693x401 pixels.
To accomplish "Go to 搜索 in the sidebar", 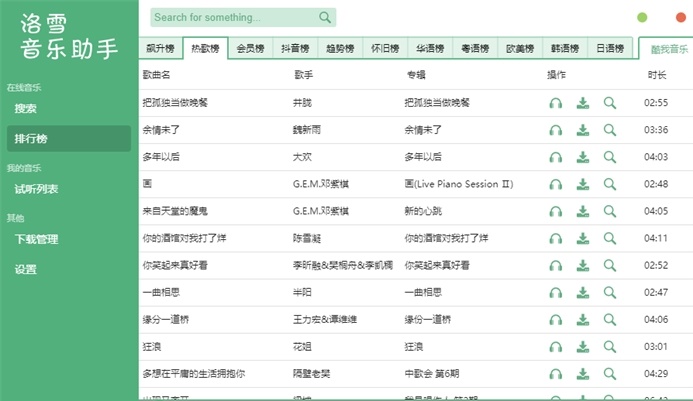I will click(x=26, y=108).
